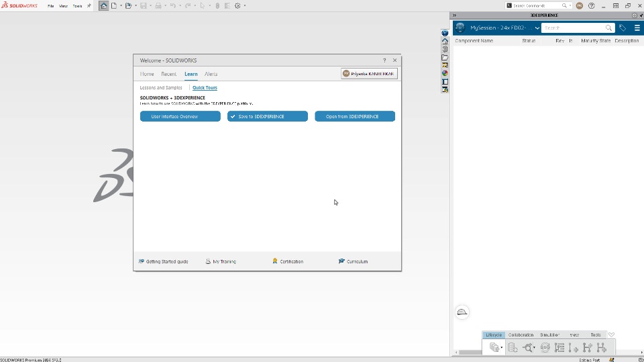Open the Appearances color ball task pane icon
The image size is (644, 362).
[x=445, y=73]
